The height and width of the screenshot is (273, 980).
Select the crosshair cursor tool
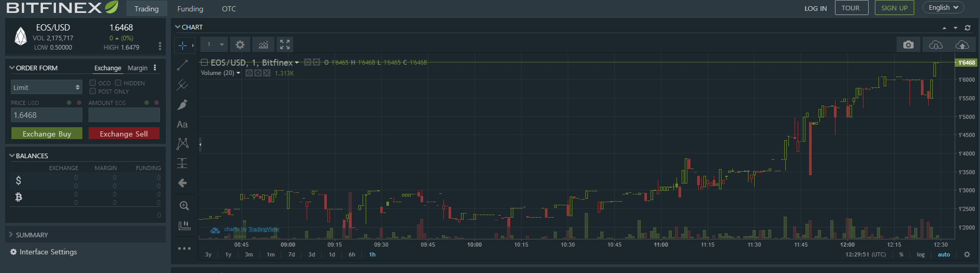(x=182, y=45)
